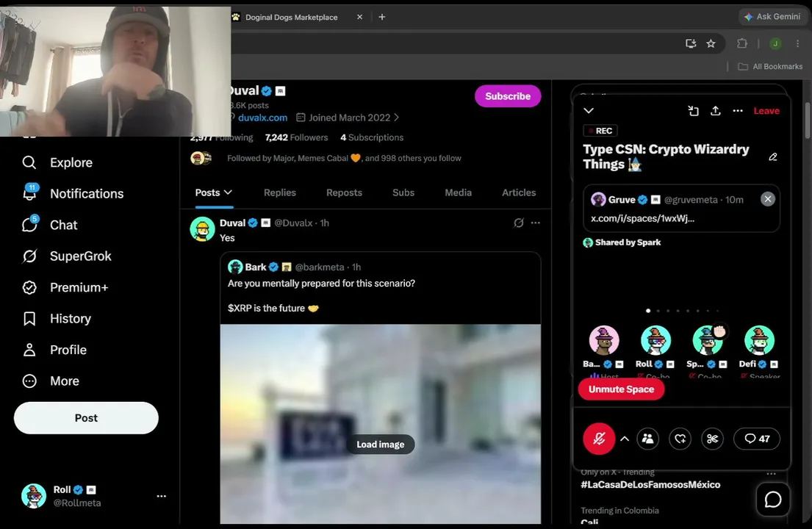Dismiss Gruve's shared post card
Viewport: 812px width, 529px height.
point(767,199)
